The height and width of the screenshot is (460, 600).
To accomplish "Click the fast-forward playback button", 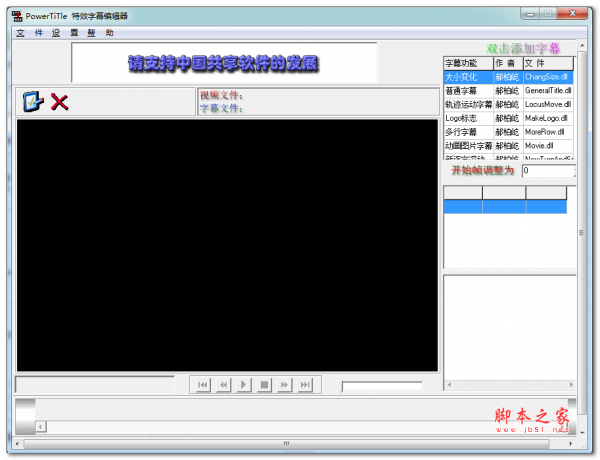I will [284, 385].
